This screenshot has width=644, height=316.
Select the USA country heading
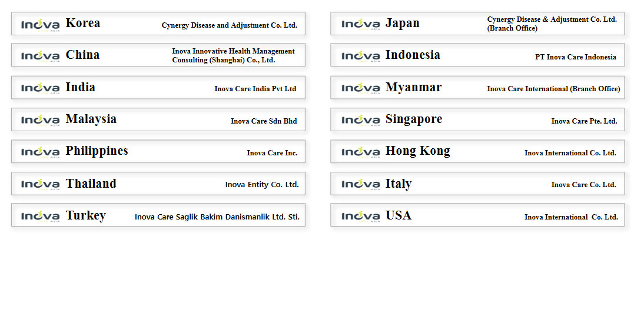tap(399, 215)
